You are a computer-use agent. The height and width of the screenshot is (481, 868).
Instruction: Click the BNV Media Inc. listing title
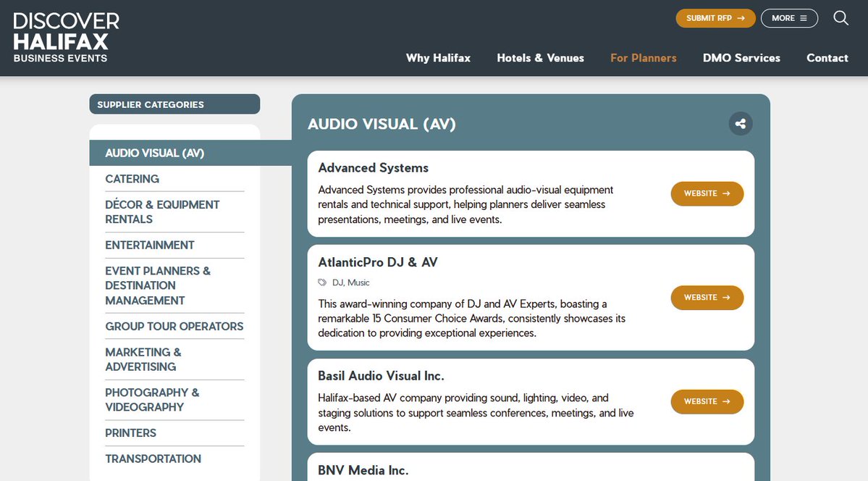363,470
